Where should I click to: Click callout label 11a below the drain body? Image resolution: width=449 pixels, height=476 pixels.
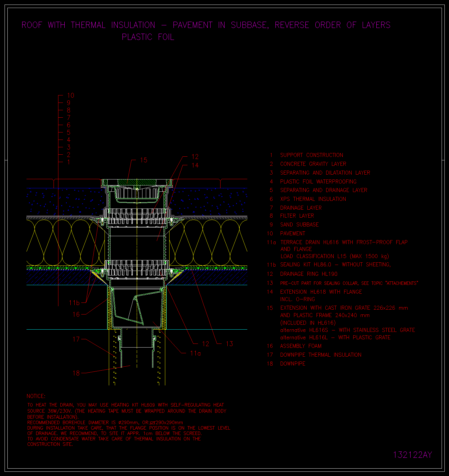click(x=195, y=354)
